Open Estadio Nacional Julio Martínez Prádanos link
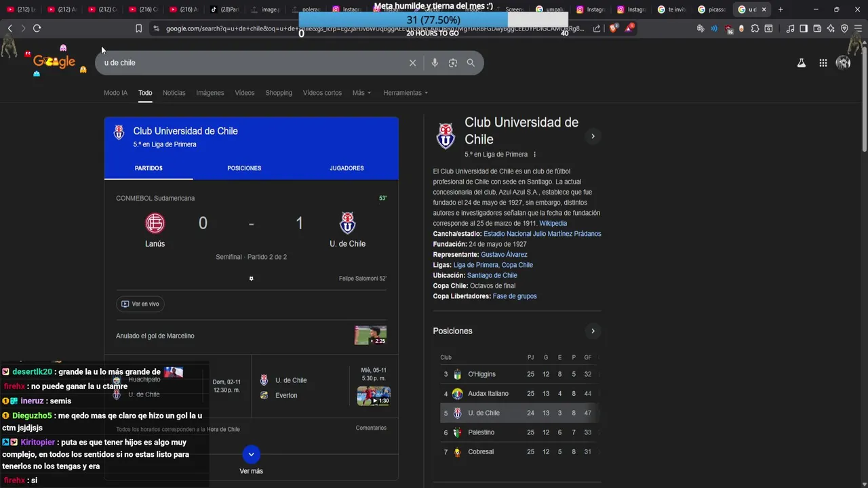The image size is (868, 488). [542, 234]
